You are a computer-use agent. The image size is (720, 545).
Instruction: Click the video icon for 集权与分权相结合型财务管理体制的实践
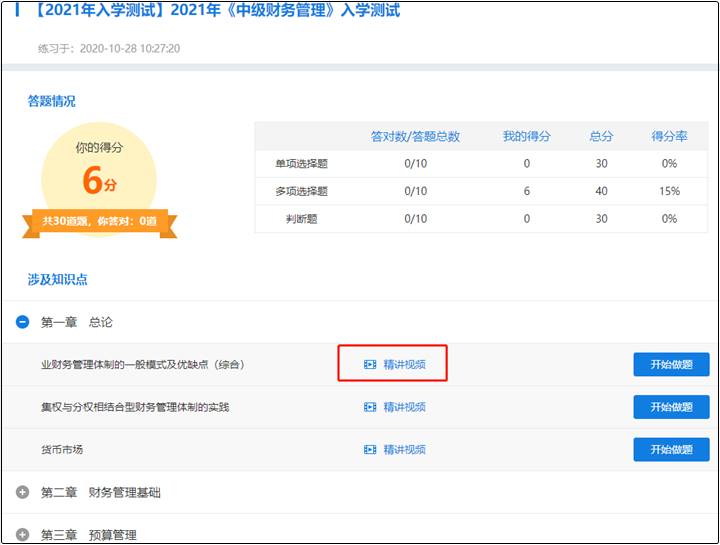370,407
